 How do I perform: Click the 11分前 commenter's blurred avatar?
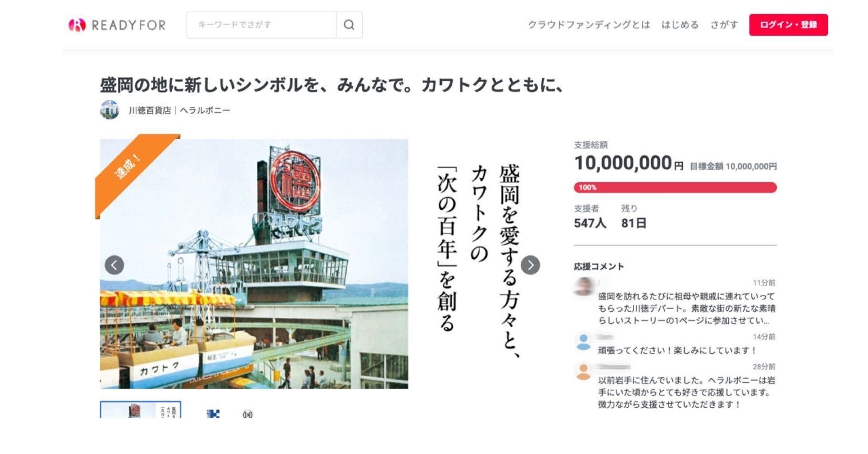click(x=584, y=286)
